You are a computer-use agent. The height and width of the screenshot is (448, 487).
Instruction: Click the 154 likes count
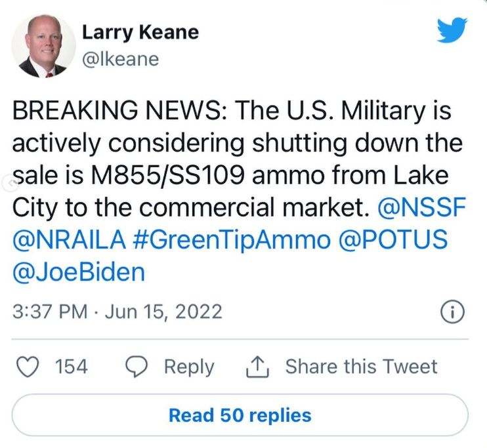coord(71,367)
